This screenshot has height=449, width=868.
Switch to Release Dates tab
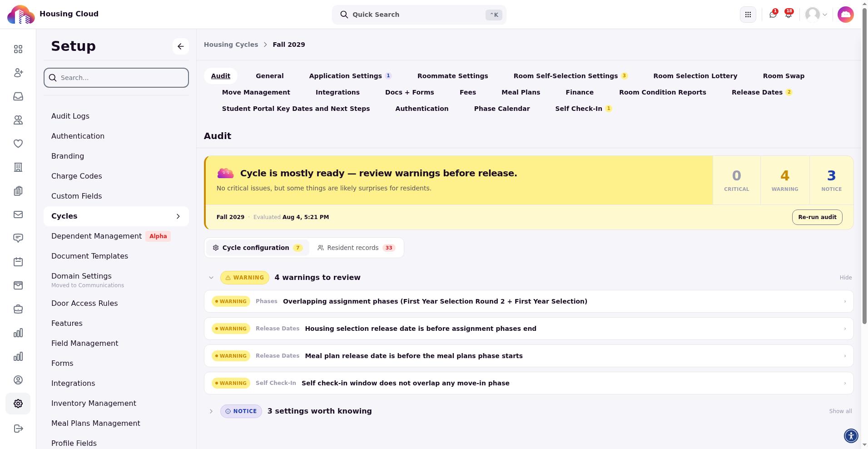click(762, 92)
